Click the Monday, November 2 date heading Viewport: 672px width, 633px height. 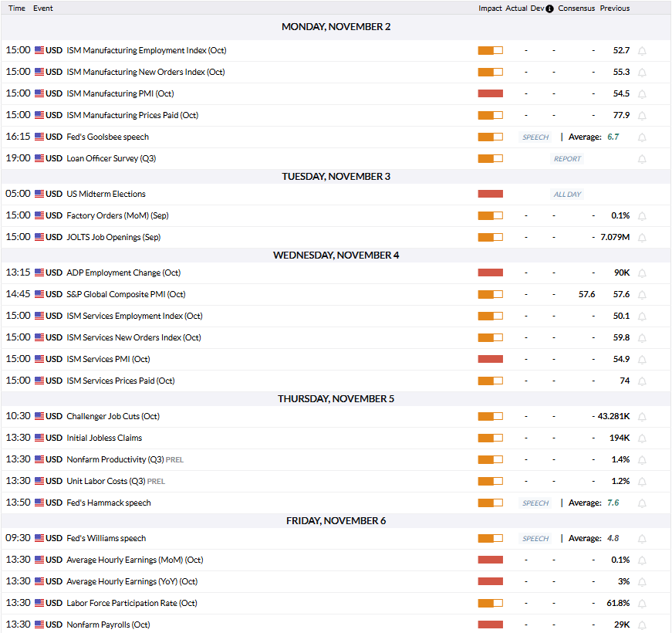click(x=336, y=26)
